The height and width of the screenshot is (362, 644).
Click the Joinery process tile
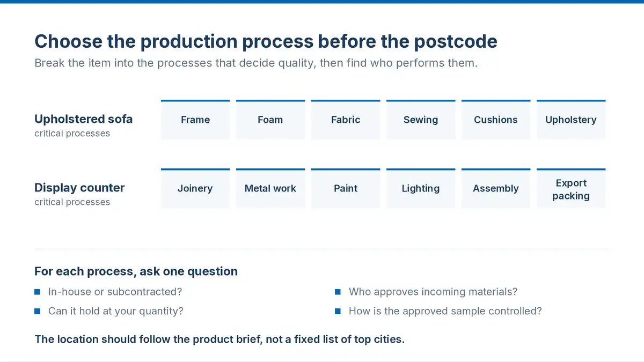(195, 188)
